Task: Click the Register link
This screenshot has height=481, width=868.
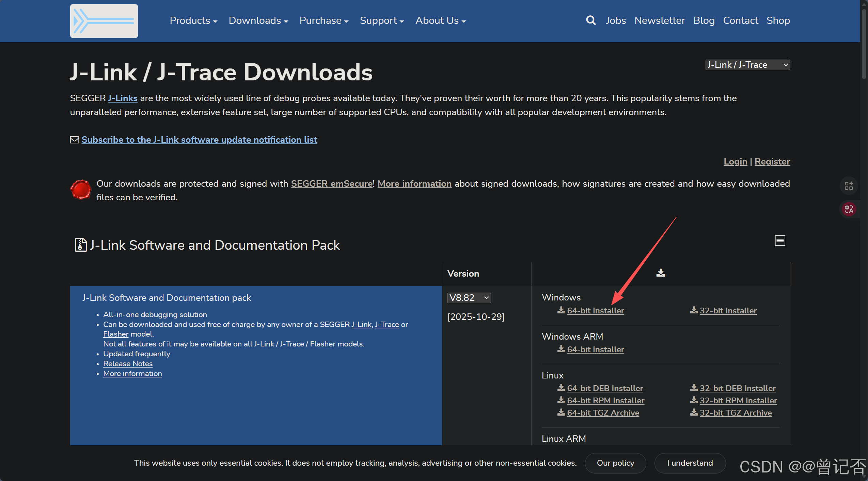Action: tap(772, 161)
